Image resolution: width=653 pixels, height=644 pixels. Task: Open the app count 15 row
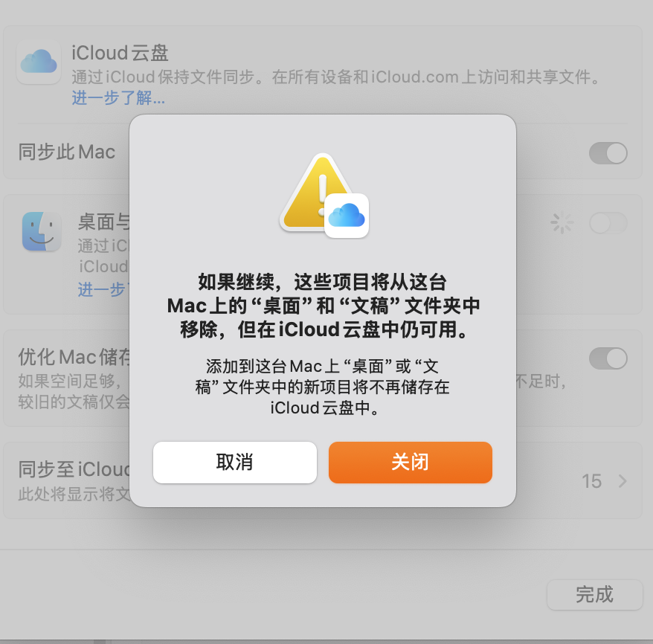(x=592, y=481)
